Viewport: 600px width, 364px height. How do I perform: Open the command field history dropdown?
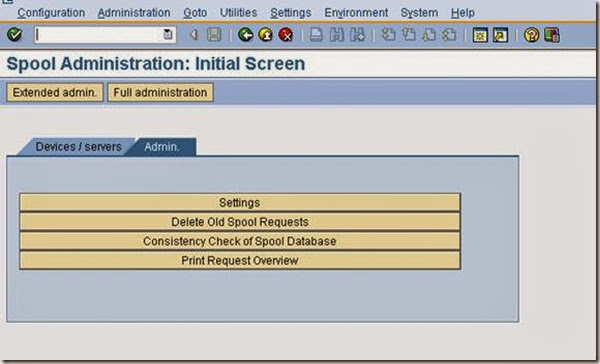coord(168,35)
